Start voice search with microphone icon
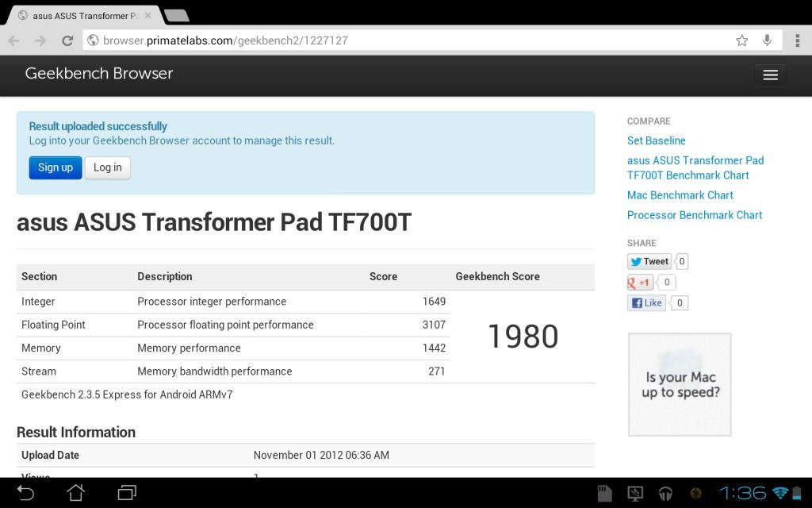 coord(767,40)
